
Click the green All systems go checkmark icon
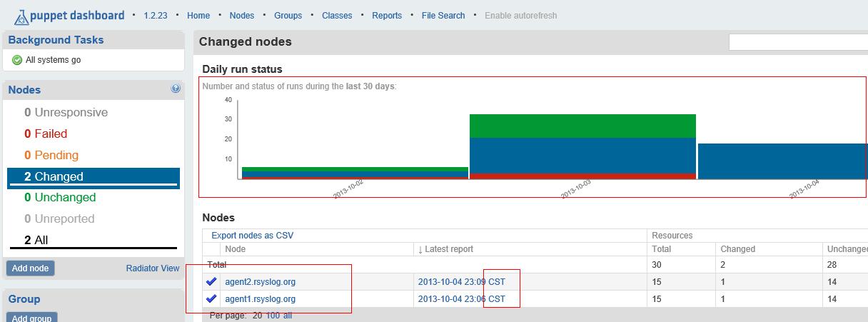(x=17, y=60)
